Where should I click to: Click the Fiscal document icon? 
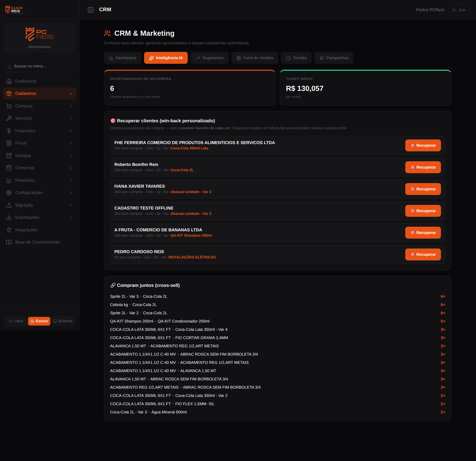tap(9, 143)
